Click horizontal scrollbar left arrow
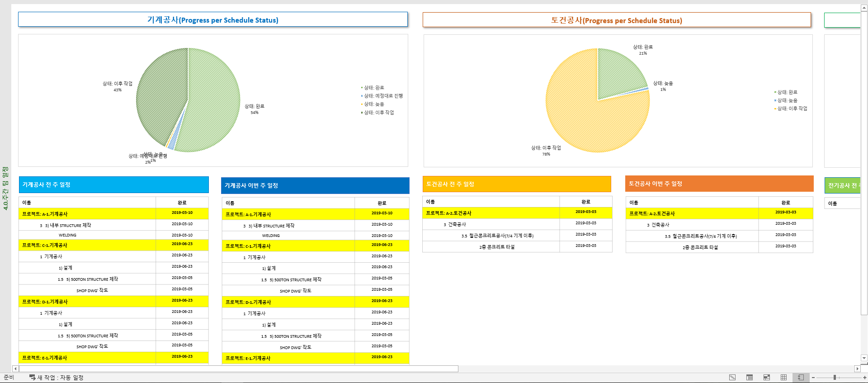 tap(15, 369)
